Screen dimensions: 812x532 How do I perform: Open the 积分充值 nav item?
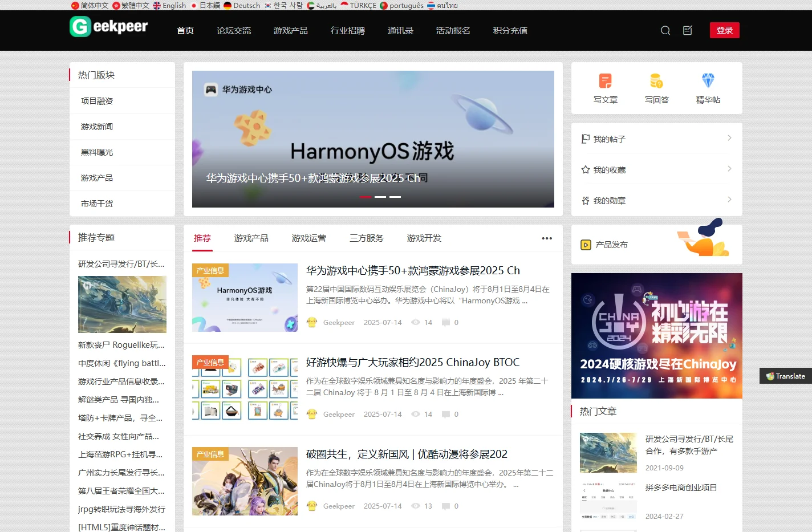(x=510, y=30)
